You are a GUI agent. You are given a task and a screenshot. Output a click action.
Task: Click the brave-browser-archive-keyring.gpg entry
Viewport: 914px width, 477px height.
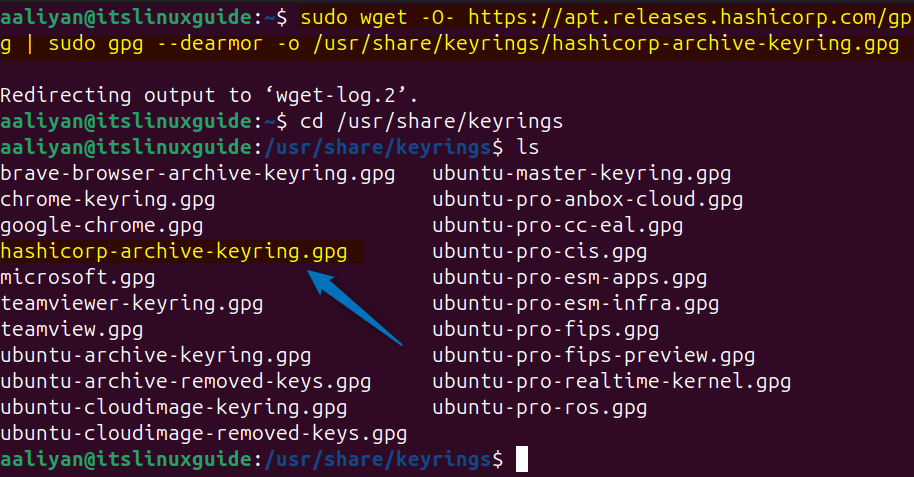(x=198, y=174)
